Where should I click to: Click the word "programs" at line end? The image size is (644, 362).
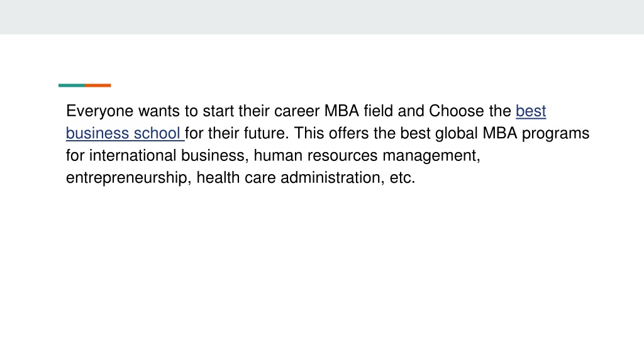tap(556, 134)
